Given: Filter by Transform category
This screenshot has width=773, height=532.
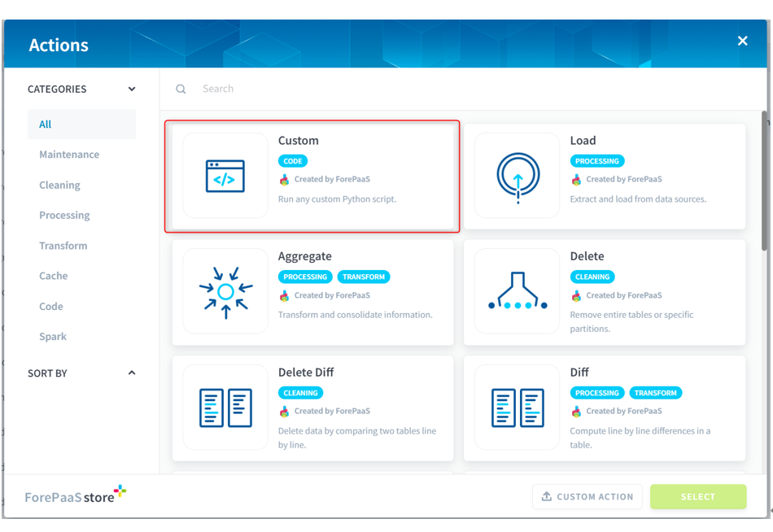Looking at the screenshot, I should [63, 246].
